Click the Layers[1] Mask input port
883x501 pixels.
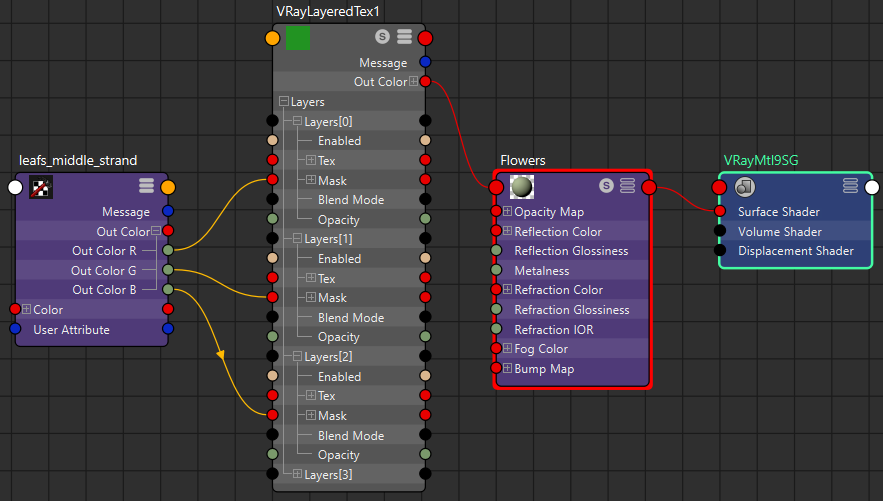[x=273, y=297]
